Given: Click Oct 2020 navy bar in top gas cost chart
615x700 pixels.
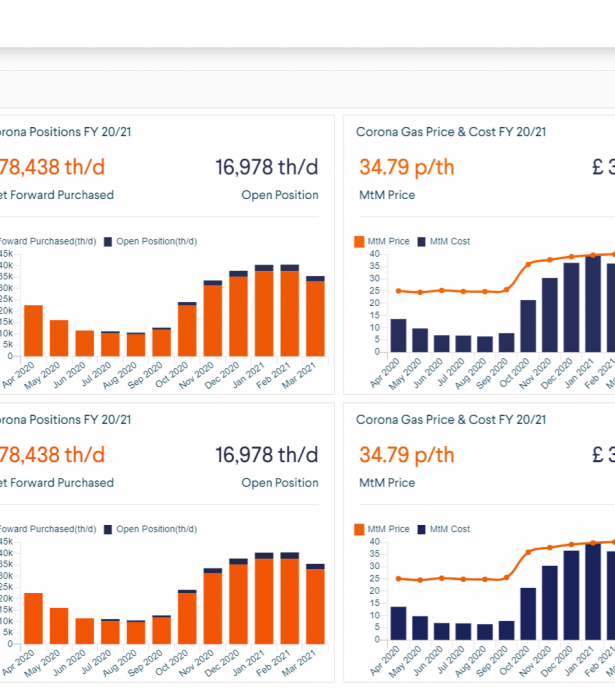Looking at the screenshot, I should point(528,325).
